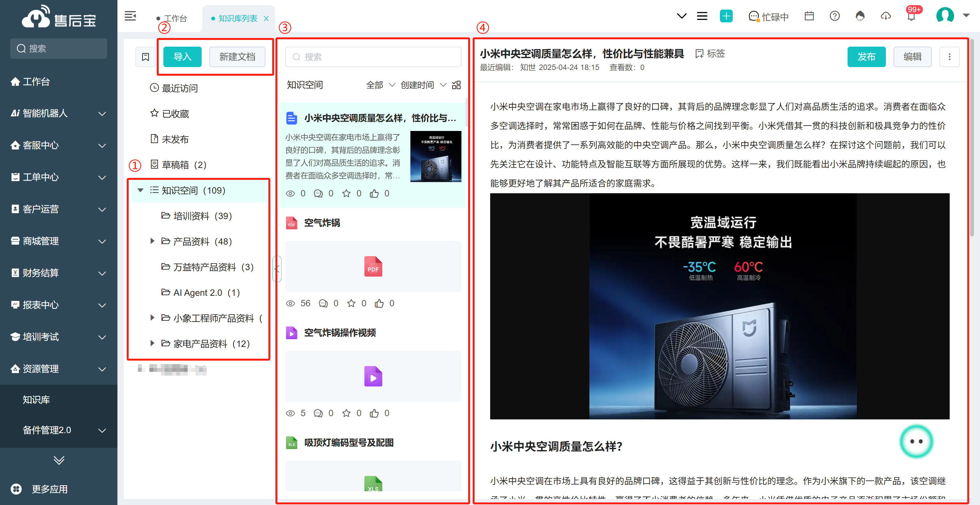This screenshot has height=505, width=980.
Task: Click the 编辑 button
Action: [912, 57]
